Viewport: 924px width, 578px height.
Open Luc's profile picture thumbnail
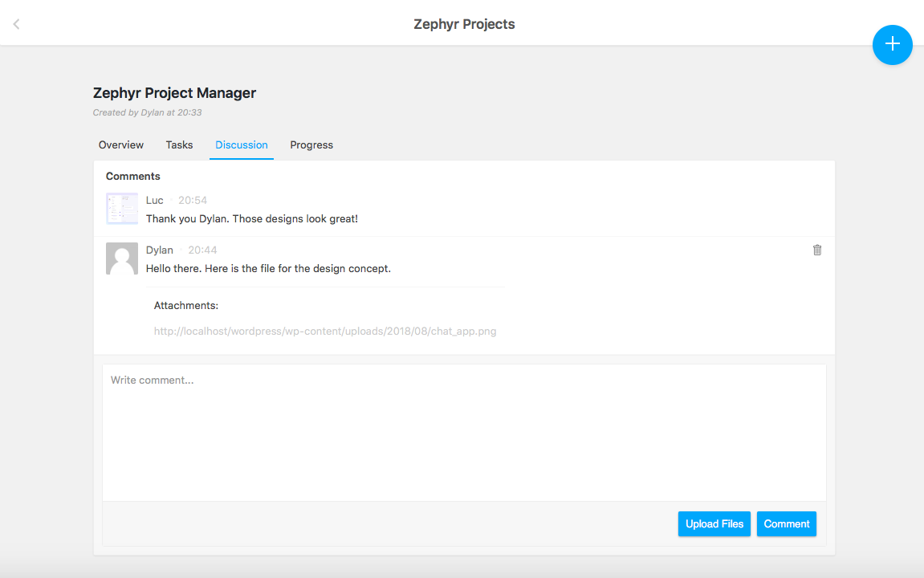[122, 209]
